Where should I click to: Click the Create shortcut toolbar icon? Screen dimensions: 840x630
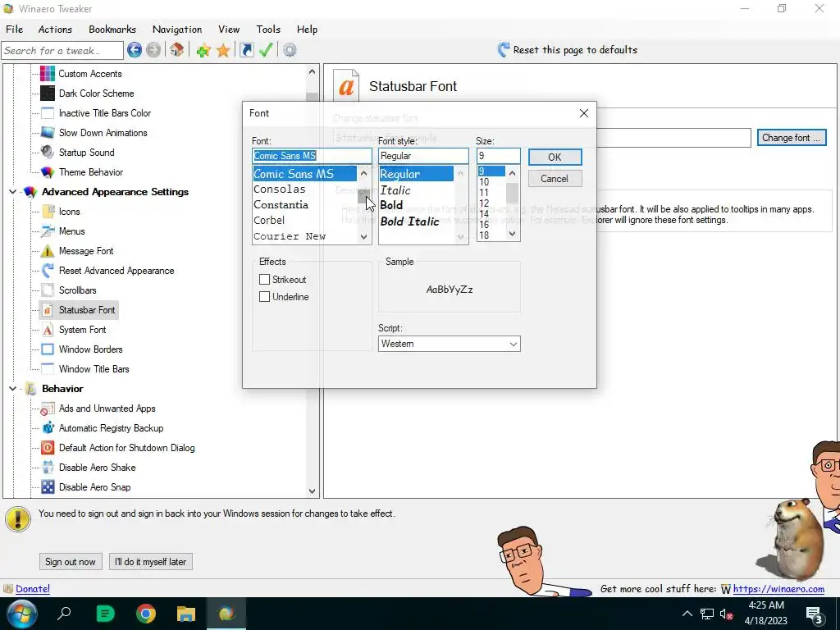[x=246, y=50]
